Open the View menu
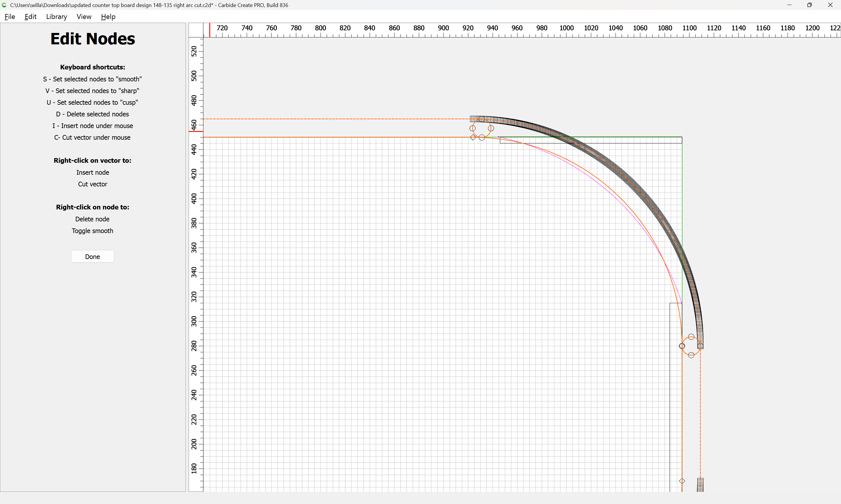The width and height of the screenshot is (841, 504). [x=84, y=17]
